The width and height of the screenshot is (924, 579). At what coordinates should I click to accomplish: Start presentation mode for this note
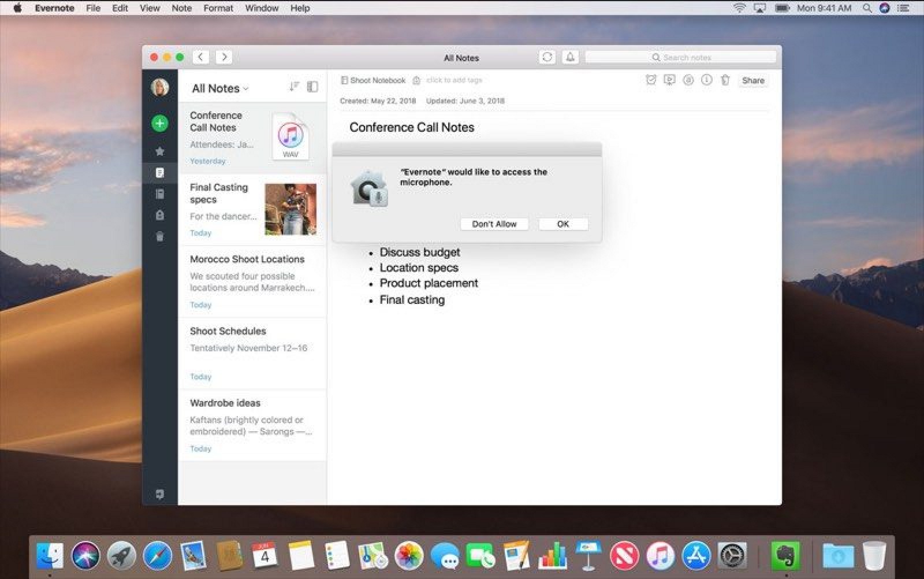(x=669, y=80)
